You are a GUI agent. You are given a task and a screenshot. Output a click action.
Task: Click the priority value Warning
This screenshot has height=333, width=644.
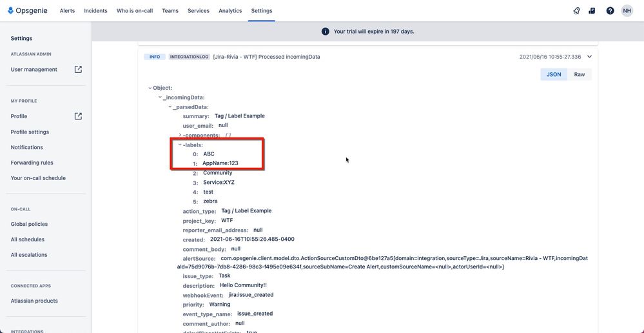[220, 305]
